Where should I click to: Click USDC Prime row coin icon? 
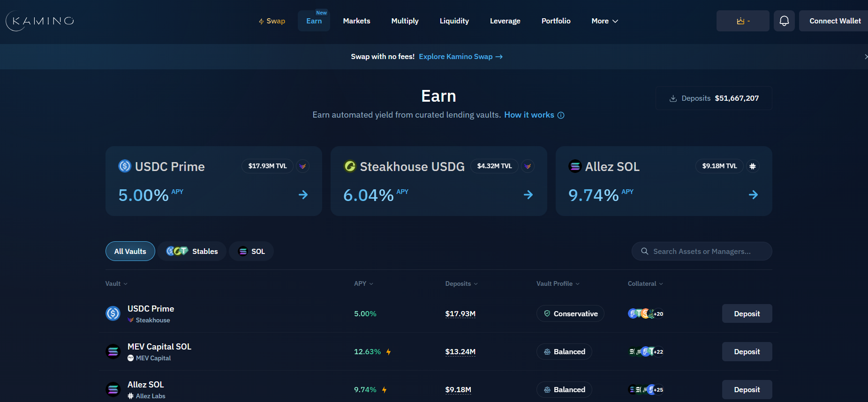coord(113,313)
